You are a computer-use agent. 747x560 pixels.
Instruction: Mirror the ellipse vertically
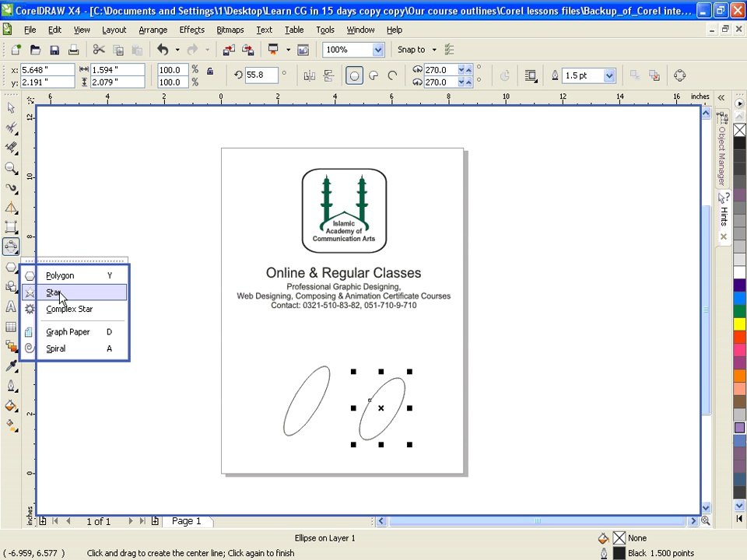point(328,75)
